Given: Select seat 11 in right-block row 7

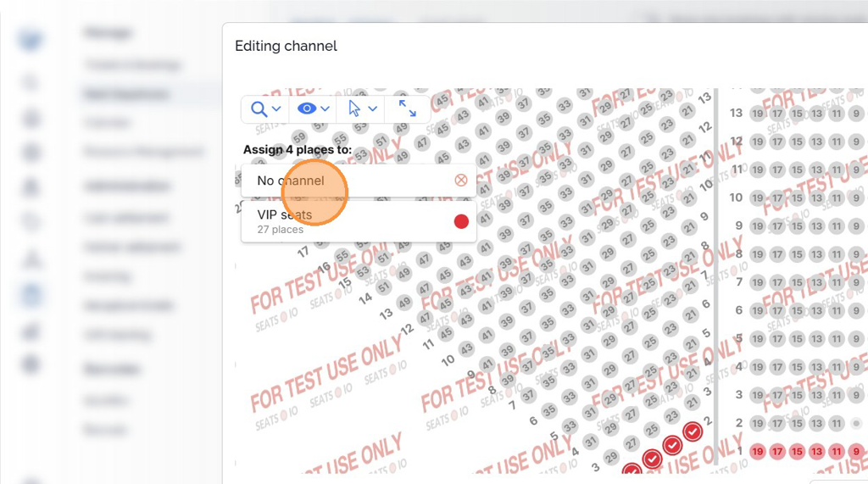Looking at the screenshot, I should pyautogui.click(x=837, y=282).
